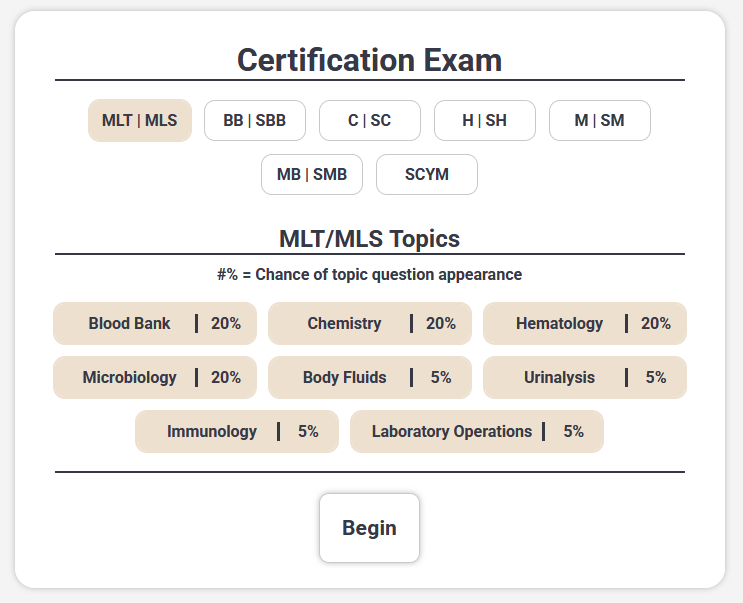The width and height of the screenshot is (743, 603).
Task: Switch to the SCYM exam tab
Action: coord(427,175)
